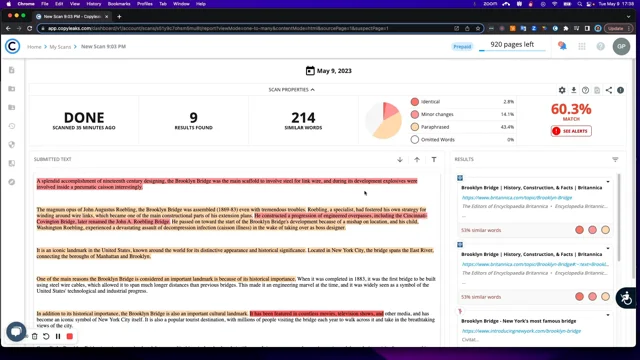The height and width of the screenshot is (360, 640).
Task: Click the greyed document icon beside share
Action: [x=597, y=90]
